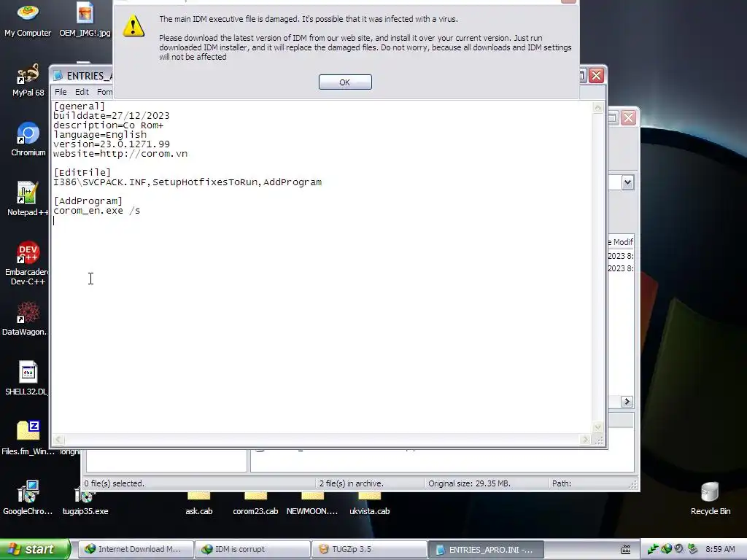Click Notepad horizontal scroll right arrow
The height and width of the screenshot is (560, 747).
tap(586, 440)
